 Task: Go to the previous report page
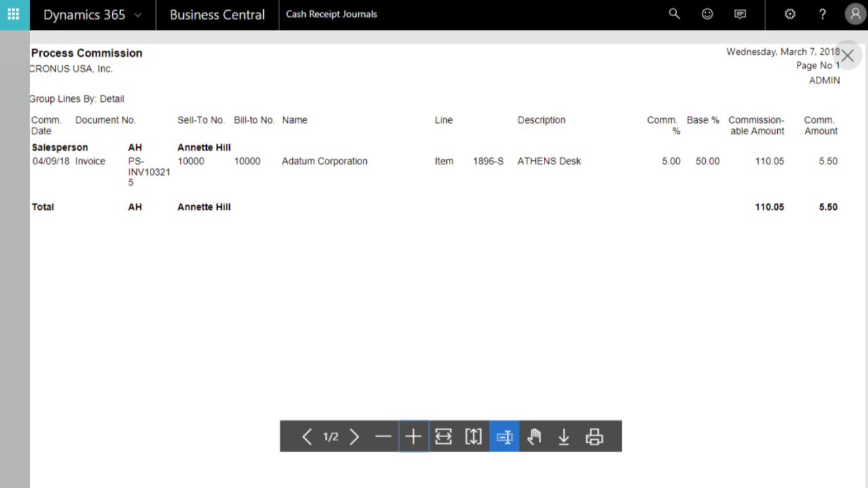point(307,436)
